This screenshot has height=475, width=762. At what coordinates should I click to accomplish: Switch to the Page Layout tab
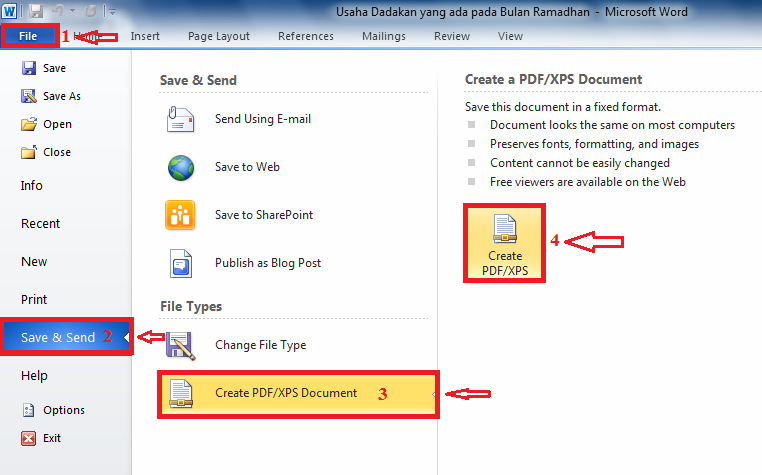[219, 36]
